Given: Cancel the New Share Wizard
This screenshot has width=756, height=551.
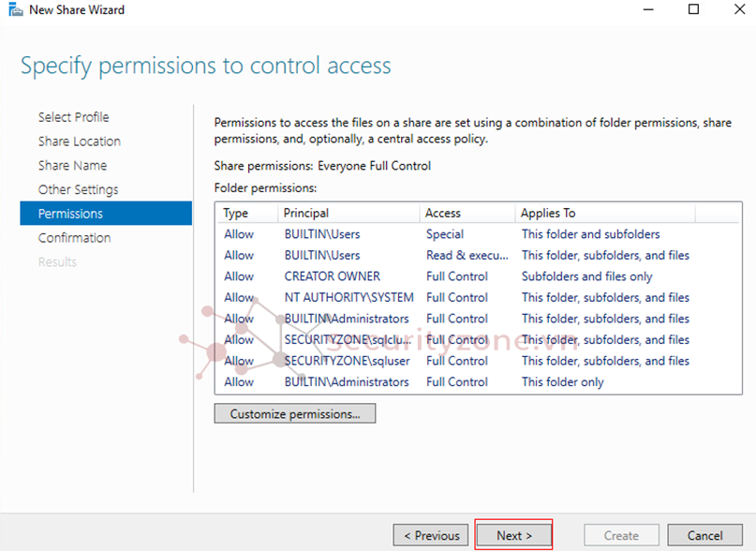Looking at the screenshot, I should point(704,535).
